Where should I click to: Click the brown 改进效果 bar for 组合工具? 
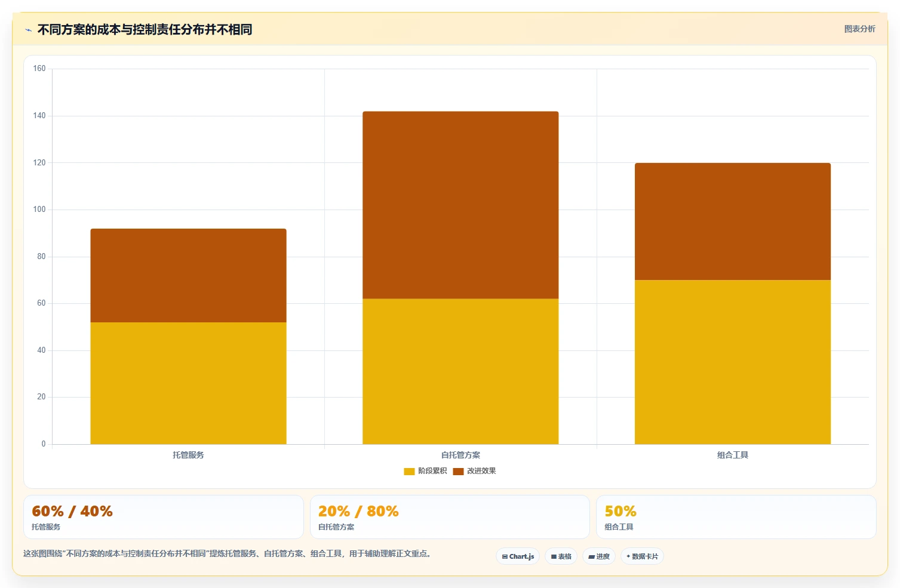[733, 221]
